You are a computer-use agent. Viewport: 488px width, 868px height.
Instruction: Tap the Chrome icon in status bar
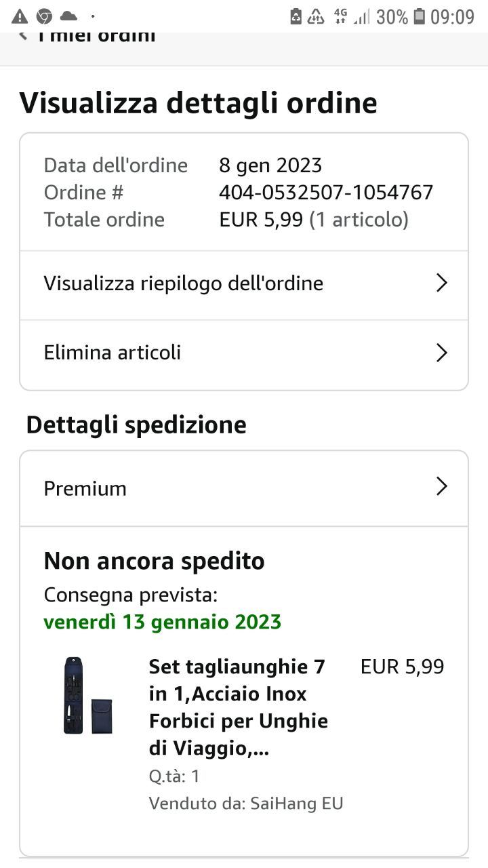(x=45, y=16)
